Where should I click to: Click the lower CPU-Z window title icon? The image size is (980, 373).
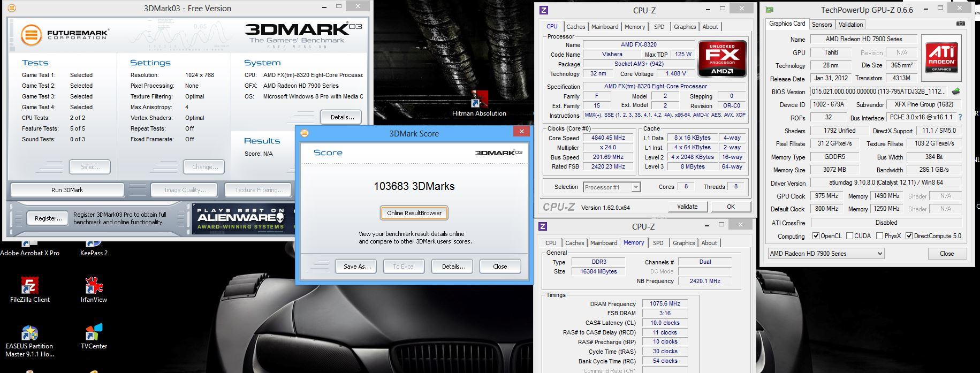point(543,226)
